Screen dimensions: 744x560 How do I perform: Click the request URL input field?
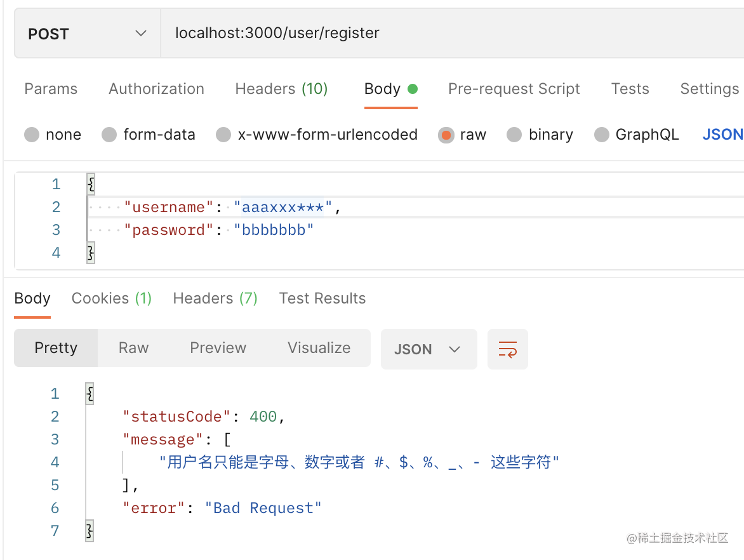coord(444,33)
